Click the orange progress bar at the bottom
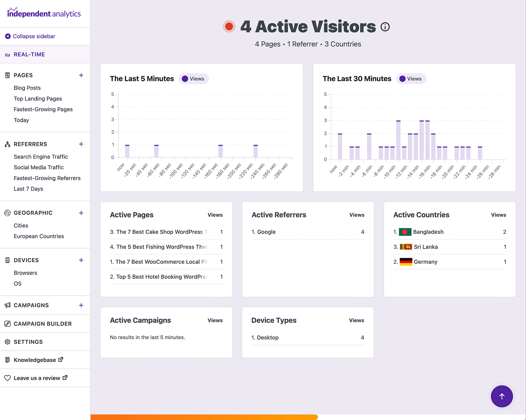 (204, 417)
